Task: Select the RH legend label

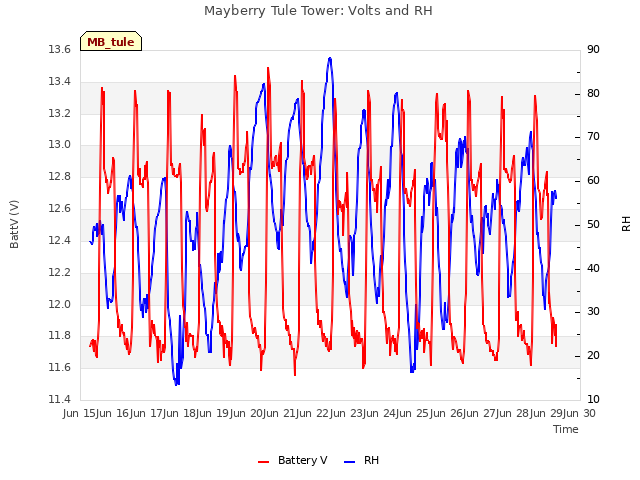Action: click(371, 460)
